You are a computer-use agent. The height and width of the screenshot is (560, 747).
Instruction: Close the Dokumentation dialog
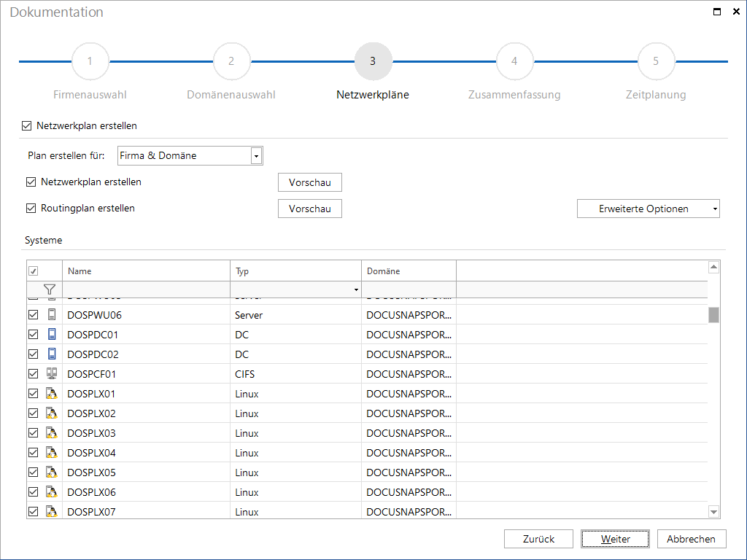(x=736, y=12)
